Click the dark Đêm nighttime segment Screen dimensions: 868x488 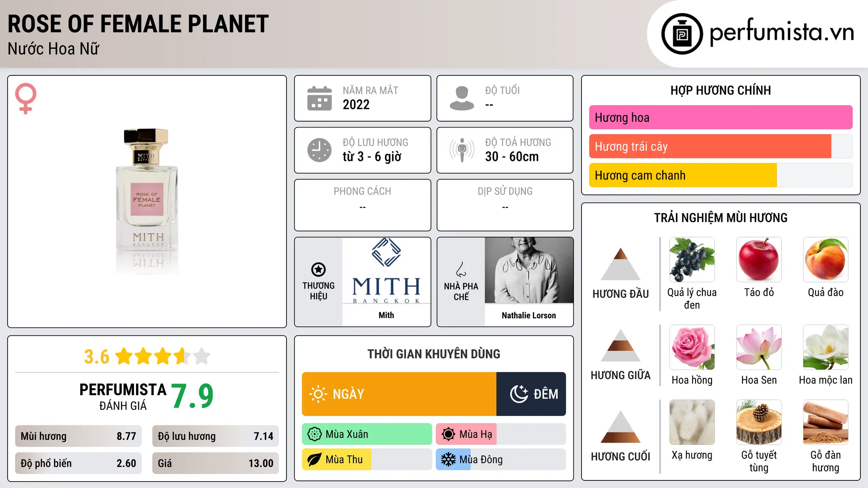pos(531,394)
